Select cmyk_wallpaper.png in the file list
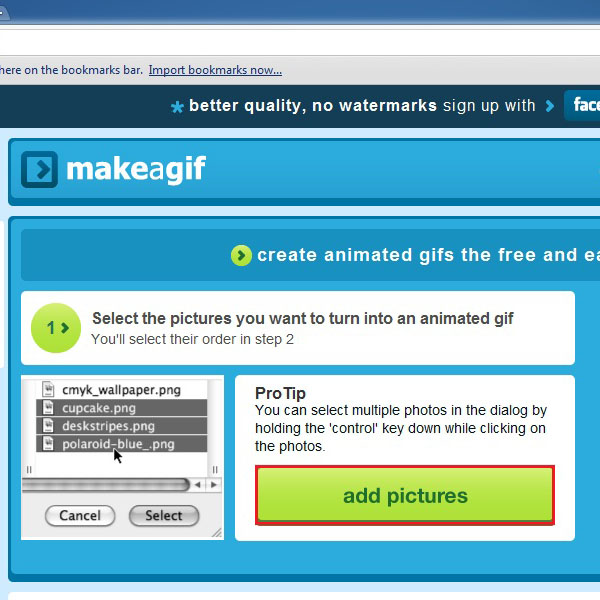Viewport: 600px width, 600px height. [122, 390]
